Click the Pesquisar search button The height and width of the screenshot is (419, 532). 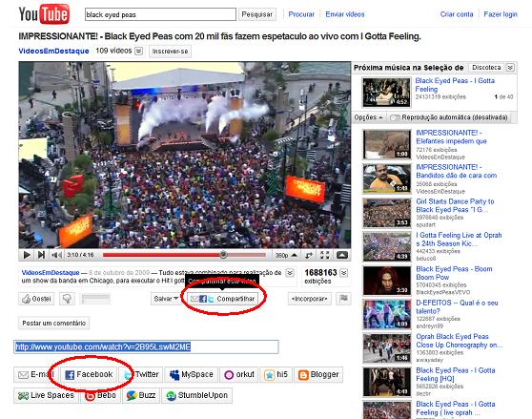point(256,14)
